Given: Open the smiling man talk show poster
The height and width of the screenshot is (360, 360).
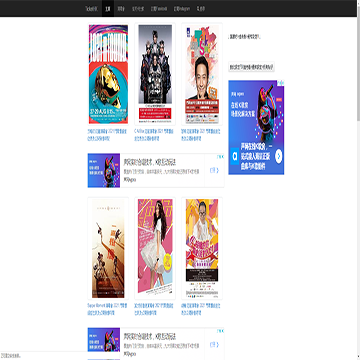Looking at the screenshot, I should click(202, 74).
